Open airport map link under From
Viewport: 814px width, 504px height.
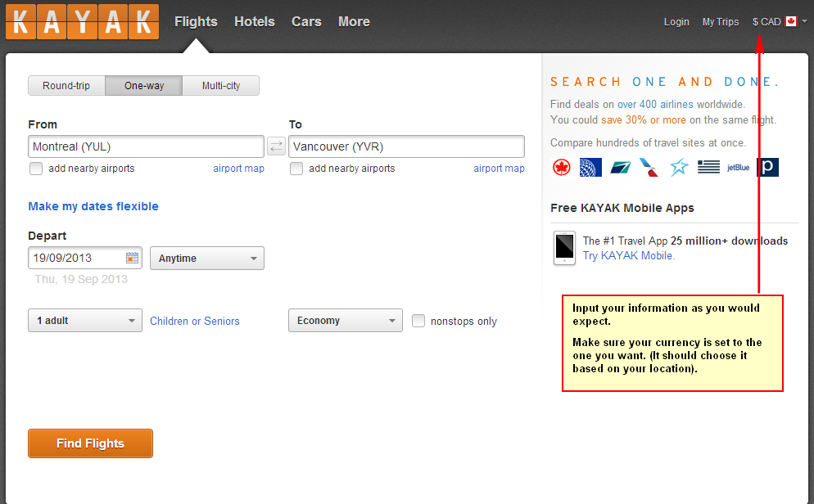[239, 169]
